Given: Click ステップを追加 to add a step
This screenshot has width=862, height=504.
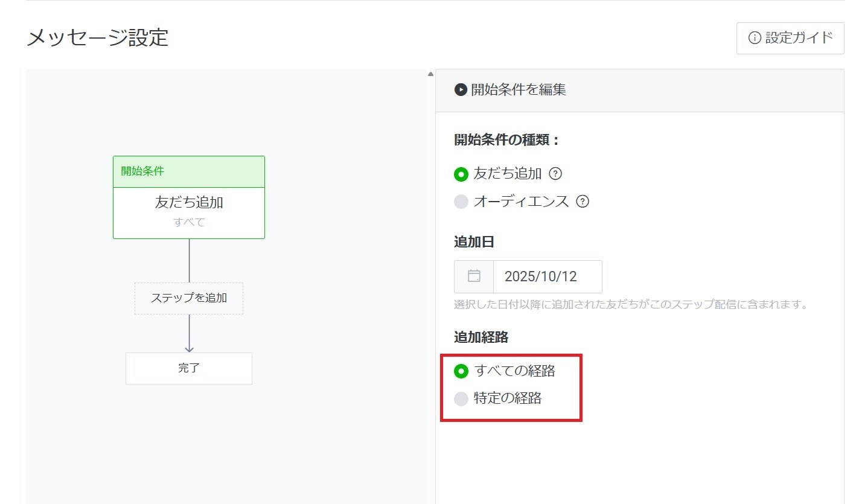Looking at the screenshot, I should pyautogui.click(x=189, y=298).
